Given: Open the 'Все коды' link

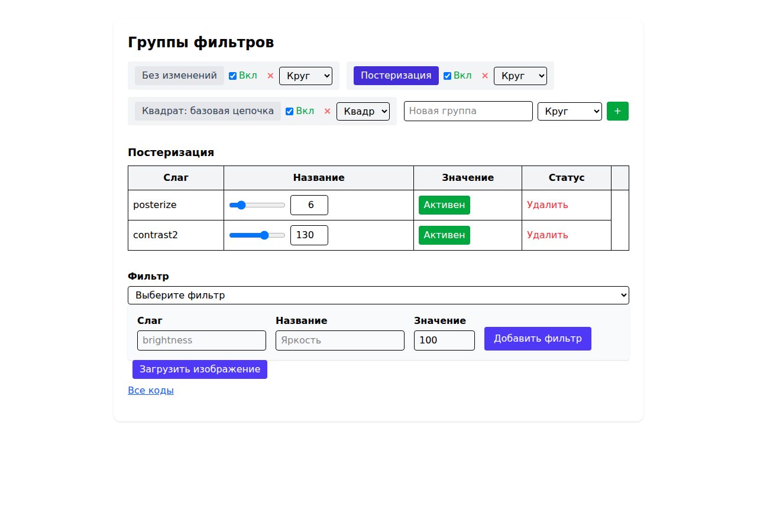Looking at the screenshot, I should coord(151,391).
